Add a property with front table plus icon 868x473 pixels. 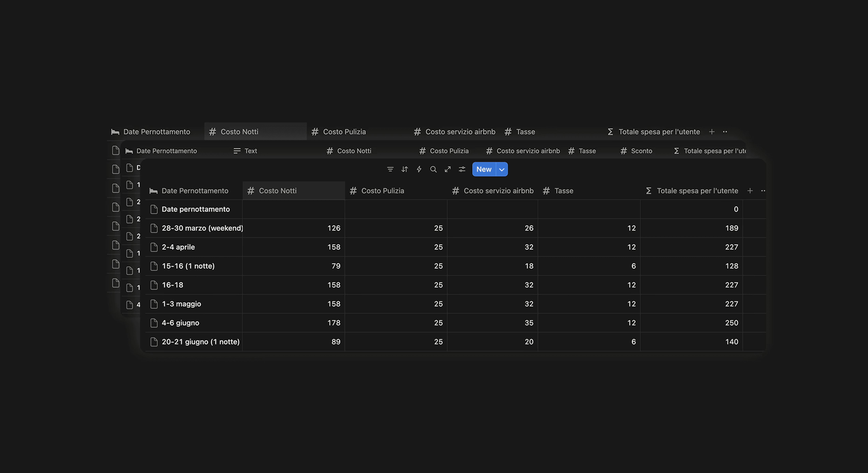coord(750,191)
